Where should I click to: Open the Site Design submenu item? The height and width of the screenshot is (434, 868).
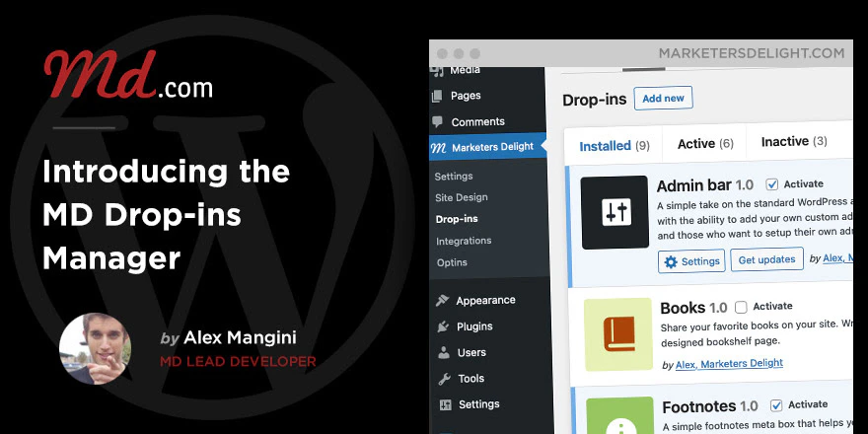(462, 197)
